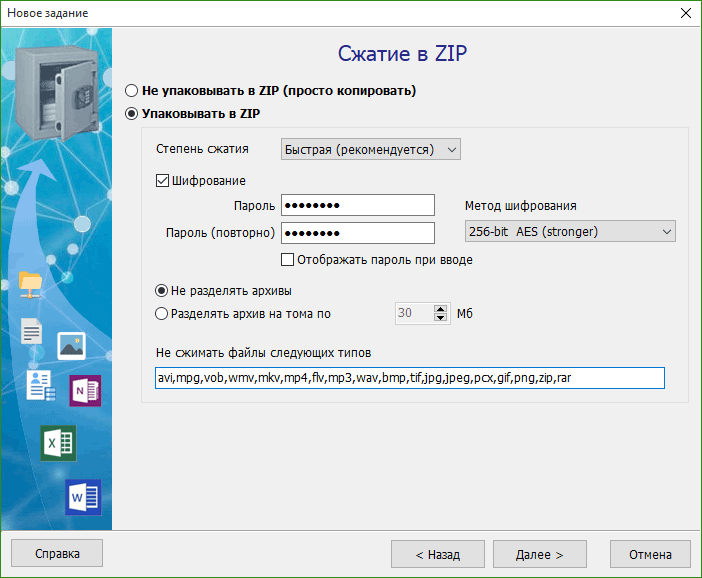Increase volume size with up arrow
This screenshot has width=702, height=578.
click(440, 309)
